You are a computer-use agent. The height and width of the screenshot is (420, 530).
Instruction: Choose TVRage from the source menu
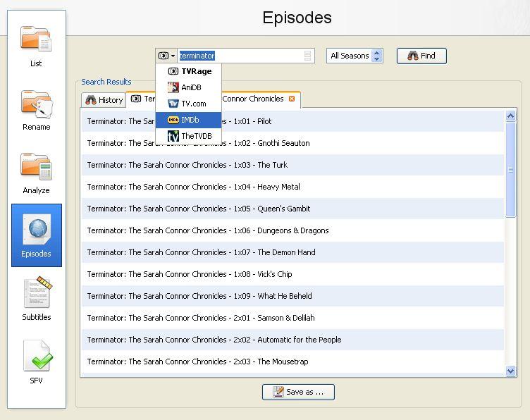click(189, 71)
